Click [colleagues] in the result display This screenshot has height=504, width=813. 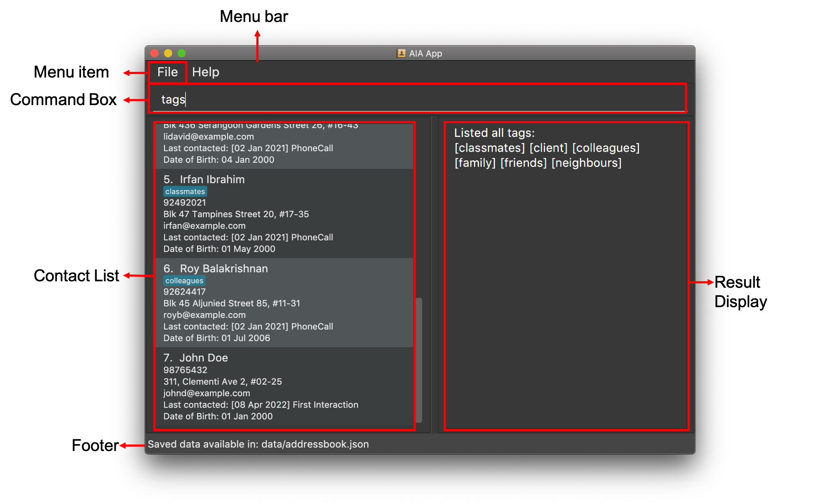tap(606, 148)
